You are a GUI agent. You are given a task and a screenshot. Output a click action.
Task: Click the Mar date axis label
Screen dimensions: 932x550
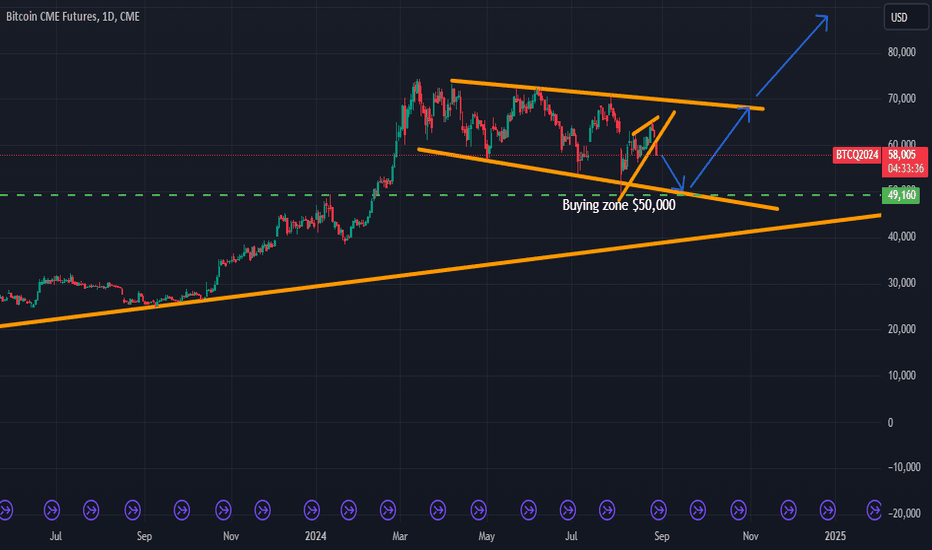(400, 536)
